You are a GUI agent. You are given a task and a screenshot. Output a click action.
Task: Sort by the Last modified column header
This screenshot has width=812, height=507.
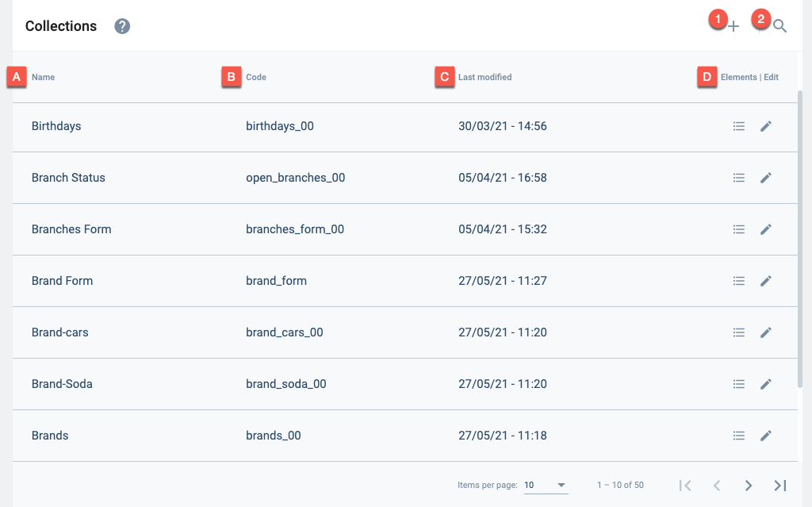(x=485, y=77)
